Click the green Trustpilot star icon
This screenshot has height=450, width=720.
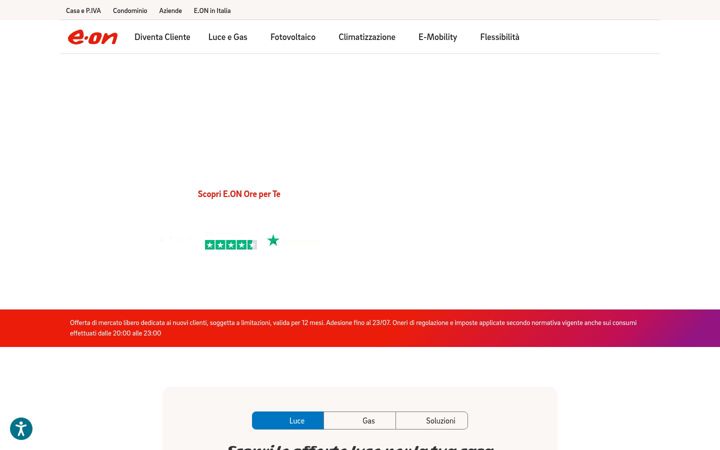[273, 240]
